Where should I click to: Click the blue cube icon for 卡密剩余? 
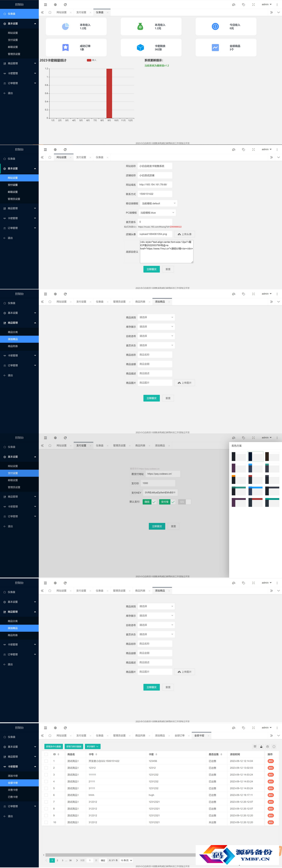pyautogui.click(x=140, y=48)
